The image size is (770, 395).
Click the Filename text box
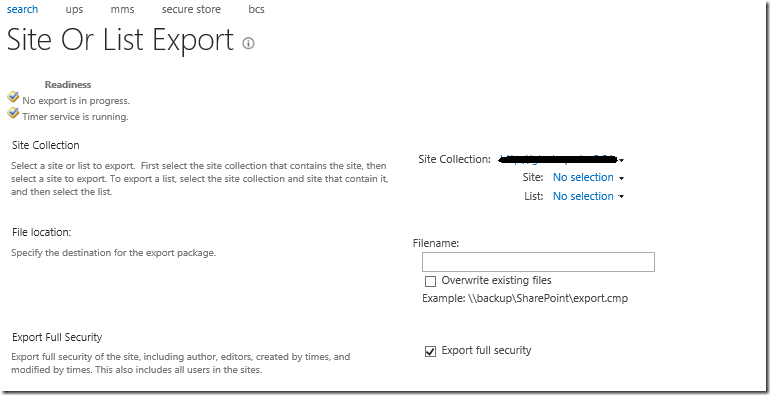coord(538,262)
